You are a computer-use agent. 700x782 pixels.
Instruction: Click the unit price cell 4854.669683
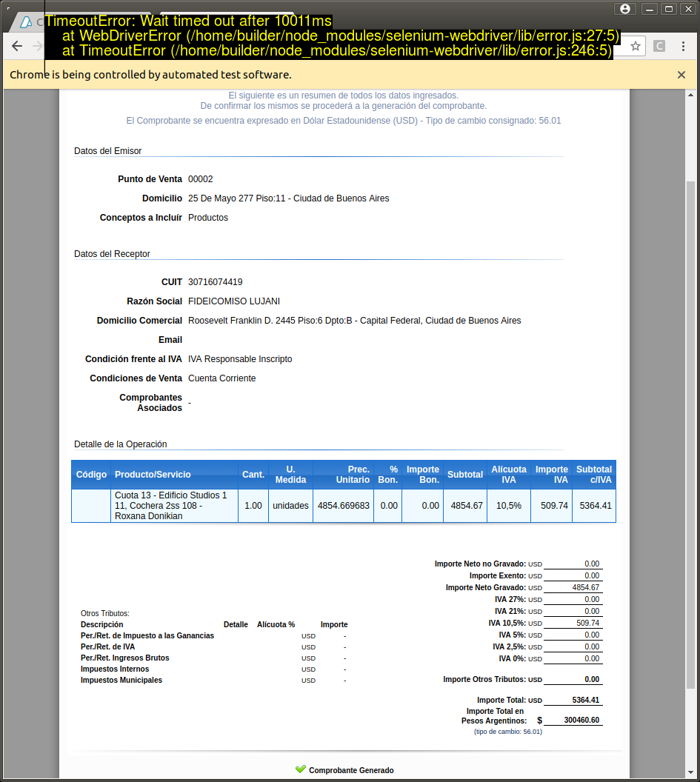(343, 506)
